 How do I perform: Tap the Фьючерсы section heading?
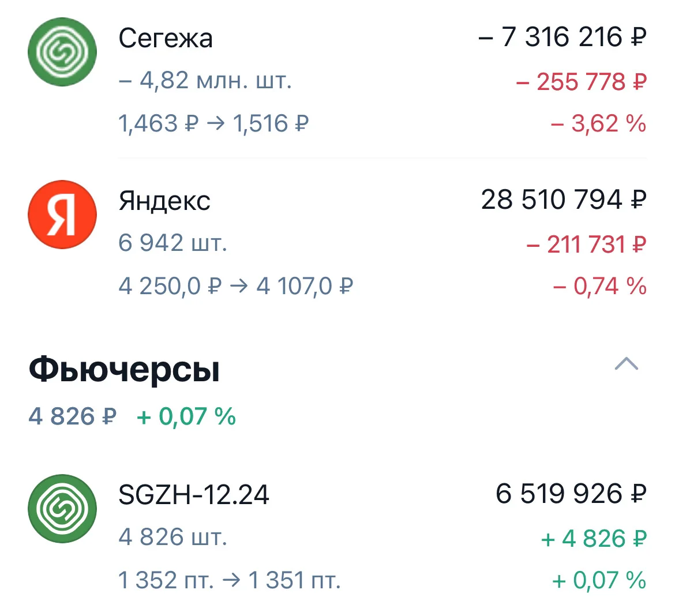pos(124,369)
